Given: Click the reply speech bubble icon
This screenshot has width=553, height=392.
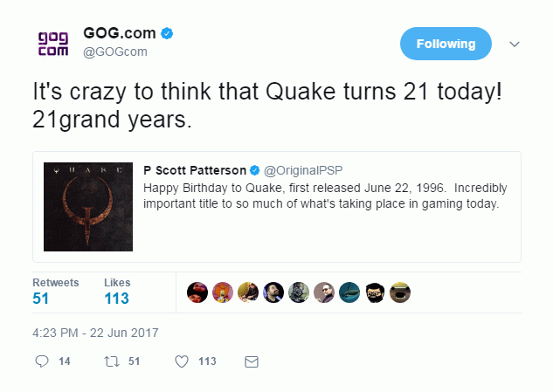Looking at the screenshot, I should click(42, 361).
